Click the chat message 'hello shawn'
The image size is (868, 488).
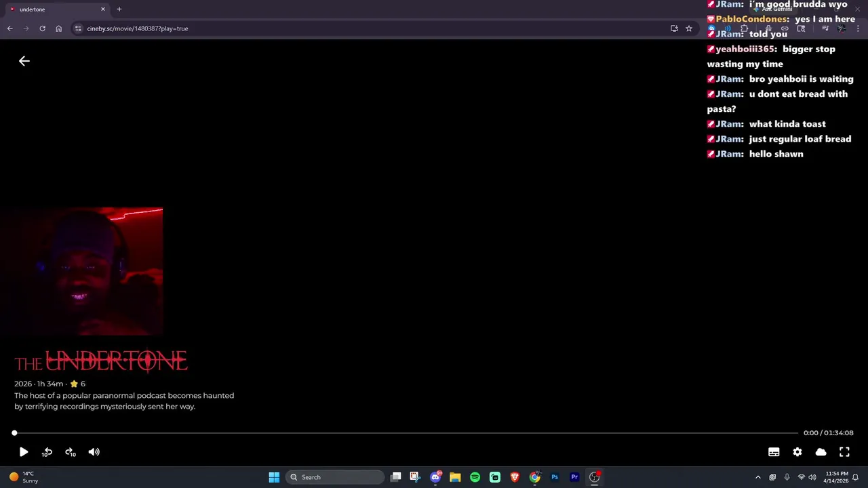tap(755, 154)
